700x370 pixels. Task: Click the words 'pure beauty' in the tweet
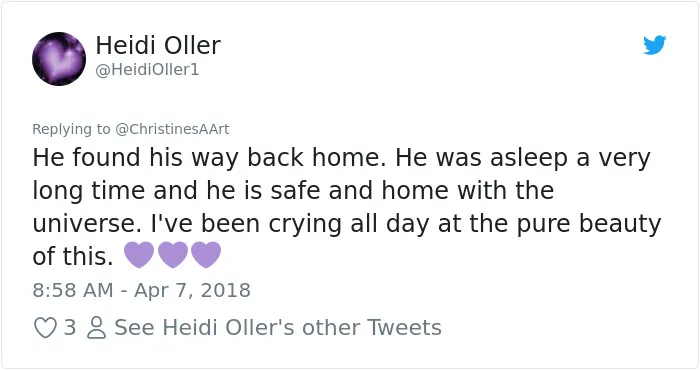point(589,224)
